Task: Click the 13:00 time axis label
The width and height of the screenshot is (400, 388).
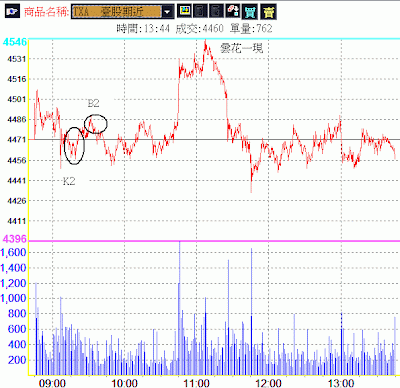Action: 341,383
